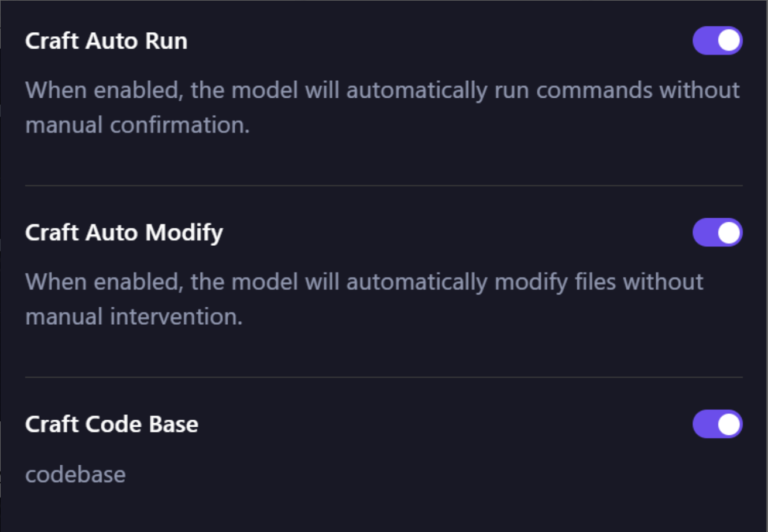Switch off the Craft Code Base toggle
The width and height of the screenshot is (768, 532).
coord(717,424)
